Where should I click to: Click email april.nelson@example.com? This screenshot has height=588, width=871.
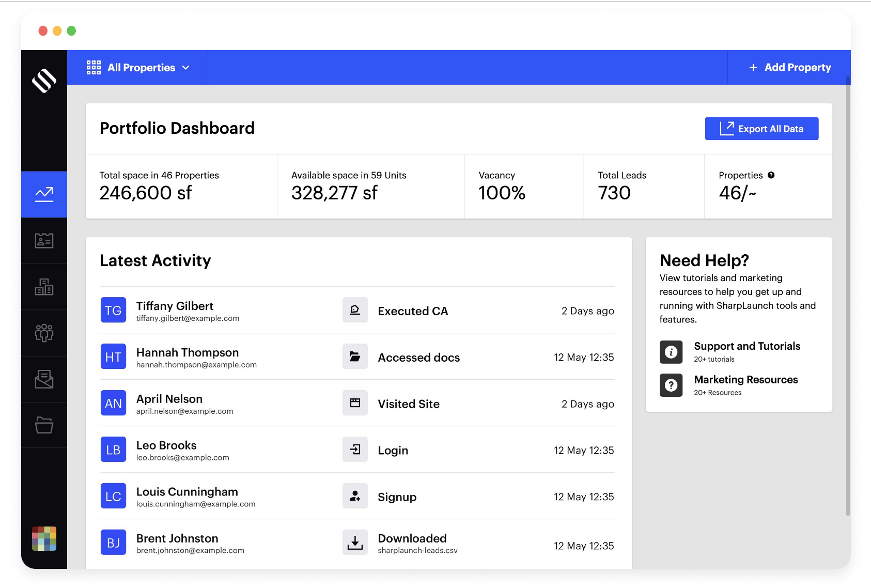tap(184, 411)
